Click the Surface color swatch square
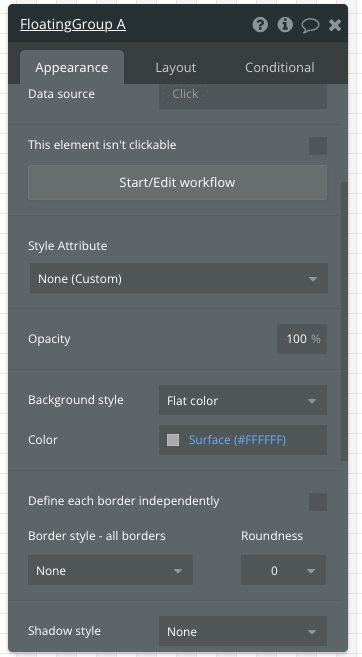 click(173, 440)
